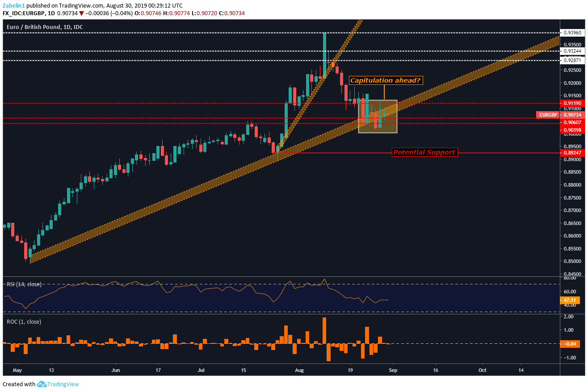The width and height of the screenshot is (588, 392).
Task: Click the 80.00 RSI axis label
Action: point(570,278)
